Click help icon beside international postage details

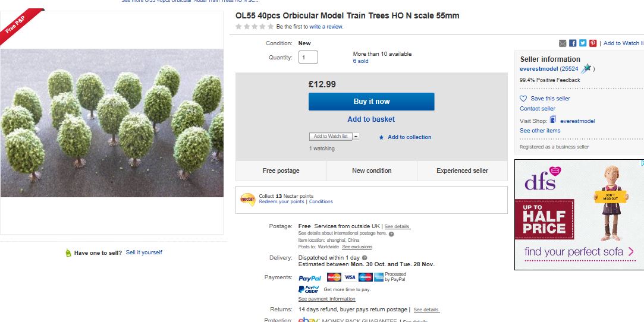pyautogui.click(x=391, y=234)
